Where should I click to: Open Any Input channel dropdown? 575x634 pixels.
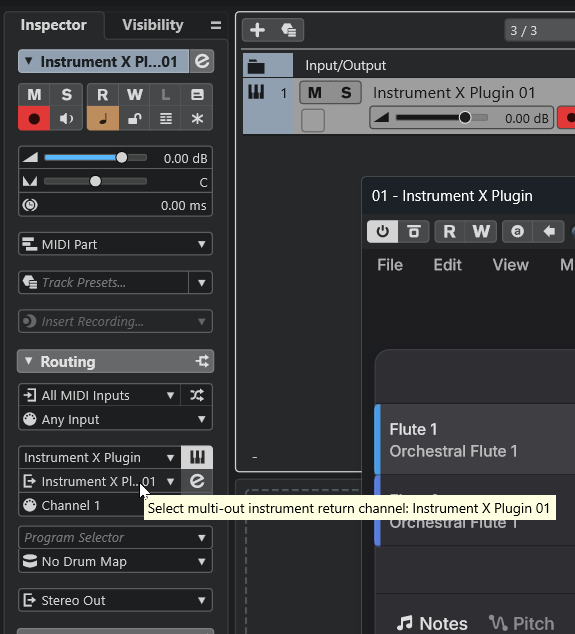[115, 419]
